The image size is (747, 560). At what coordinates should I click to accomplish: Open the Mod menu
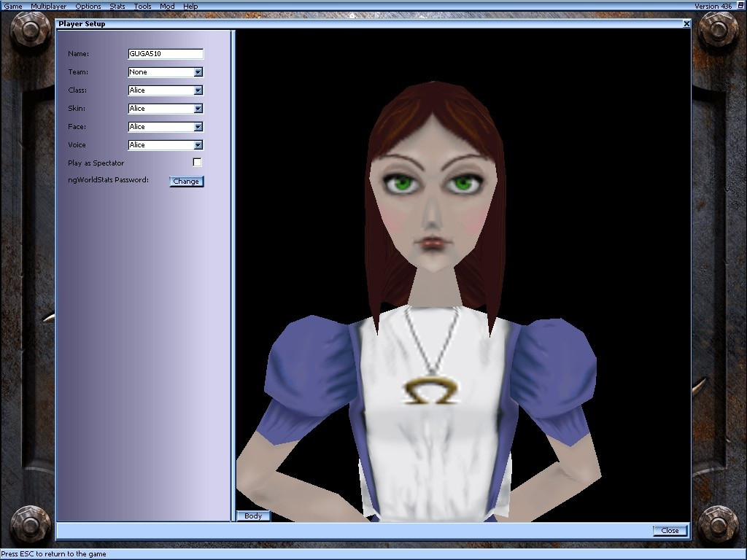click(166, 6)
